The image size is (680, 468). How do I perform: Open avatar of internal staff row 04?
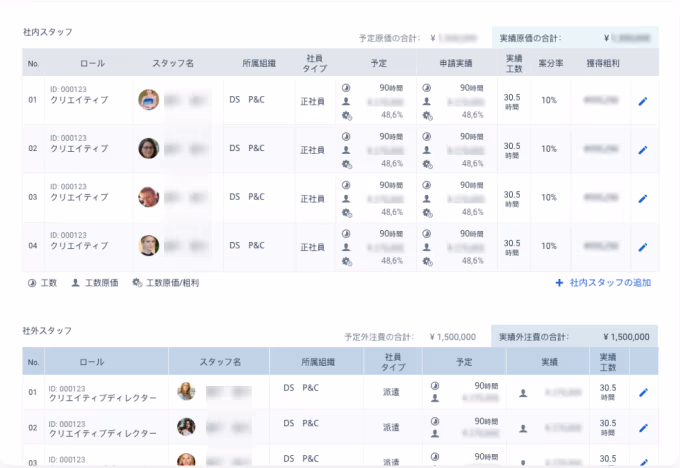148,245
